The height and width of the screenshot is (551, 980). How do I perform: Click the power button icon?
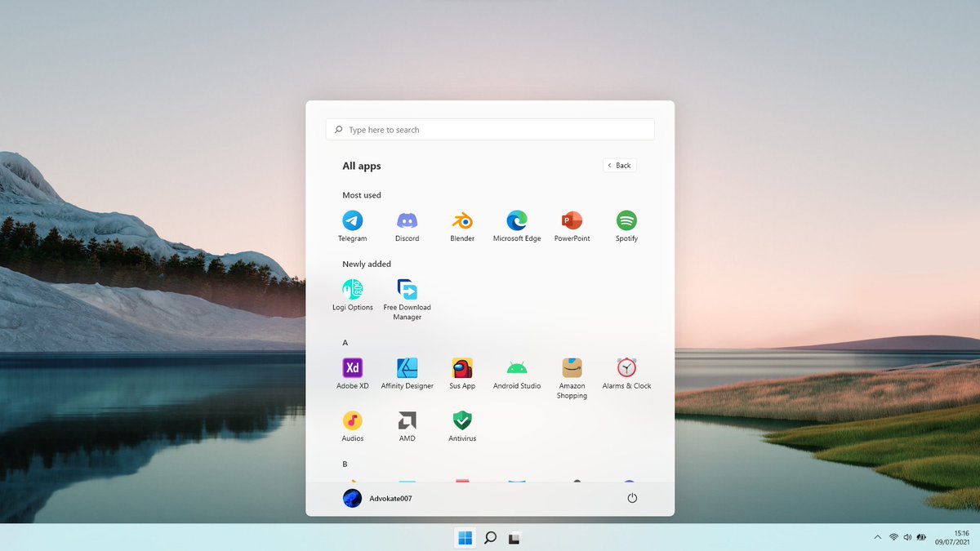(631, 498)
